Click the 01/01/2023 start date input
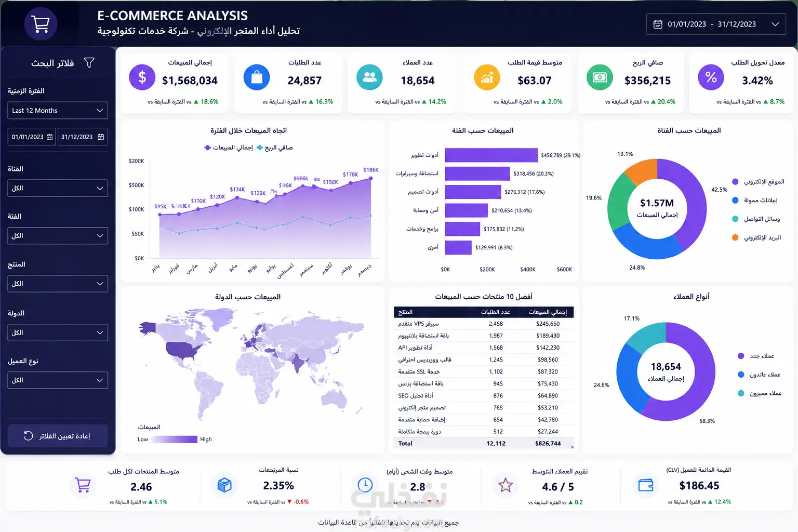The image size is (798, 532). click(32, 137)
